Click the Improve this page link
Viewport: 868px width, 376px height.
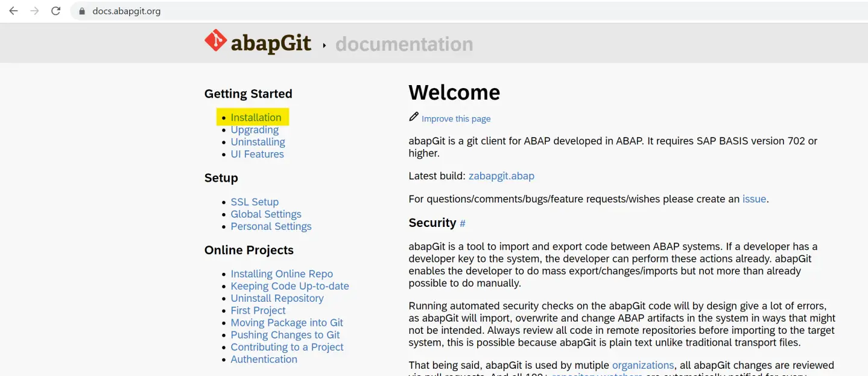[456, 119]
